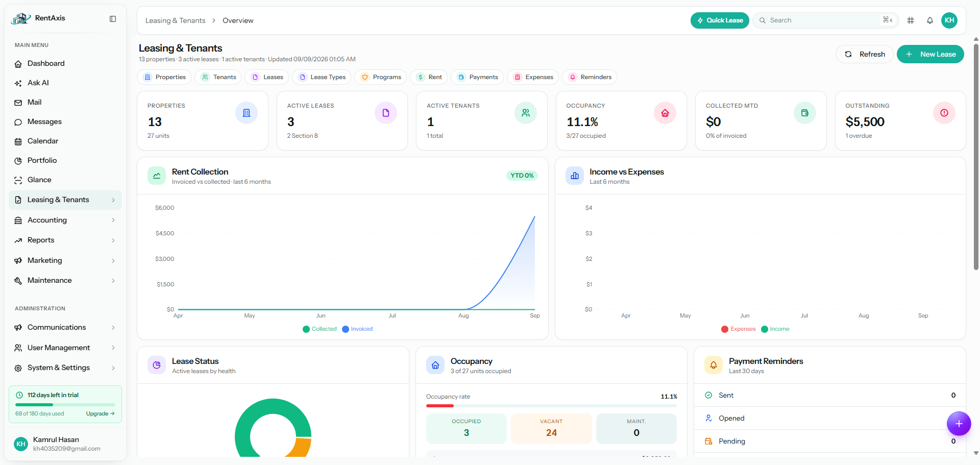Click the grid hashtag icon in top bar

(911, 20)
